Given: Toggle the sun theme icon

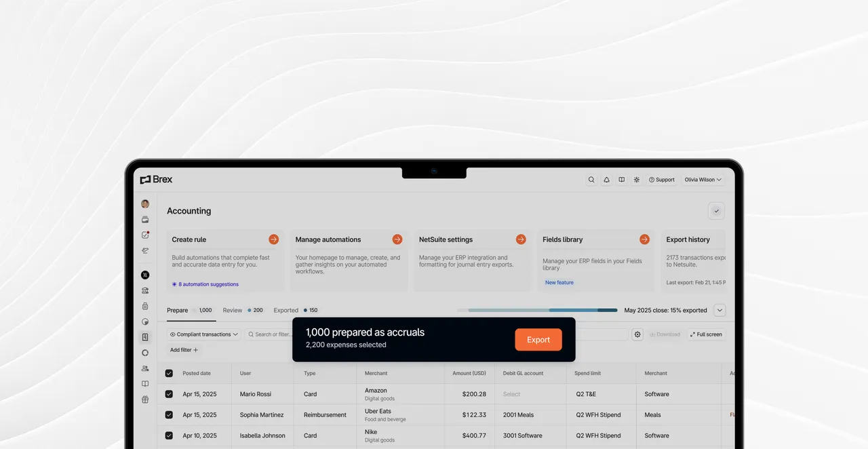Looking at the screenshot, I should [636, 180].
